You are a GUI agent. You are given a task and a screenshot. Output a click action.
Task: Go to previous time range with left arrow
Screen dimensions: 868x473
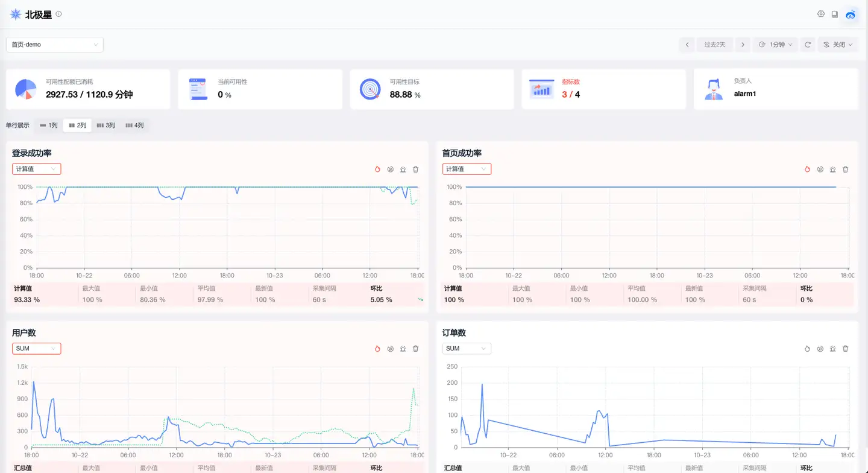(x=687, y=45)
